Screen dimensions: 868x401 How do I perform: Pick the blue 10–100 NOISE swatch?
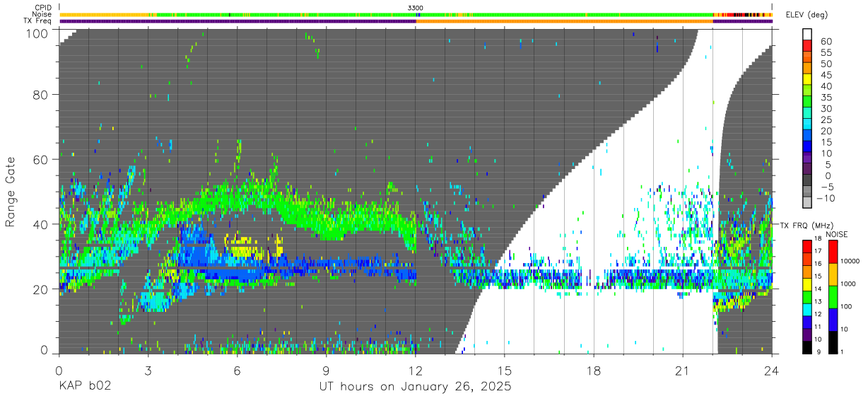coord(832,319)
